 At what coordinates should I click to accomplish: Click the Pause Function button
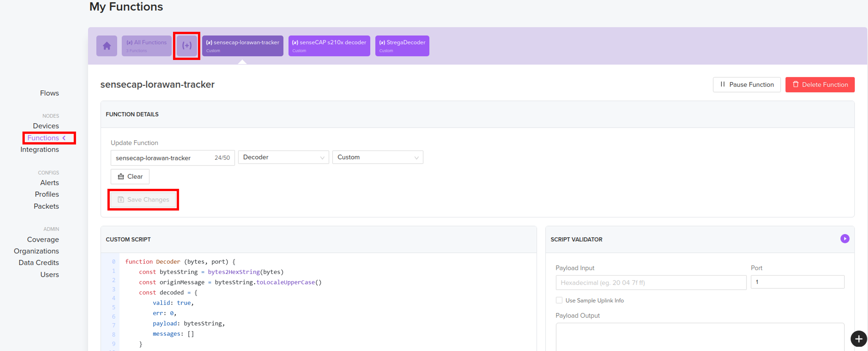[x=747, y=85]
